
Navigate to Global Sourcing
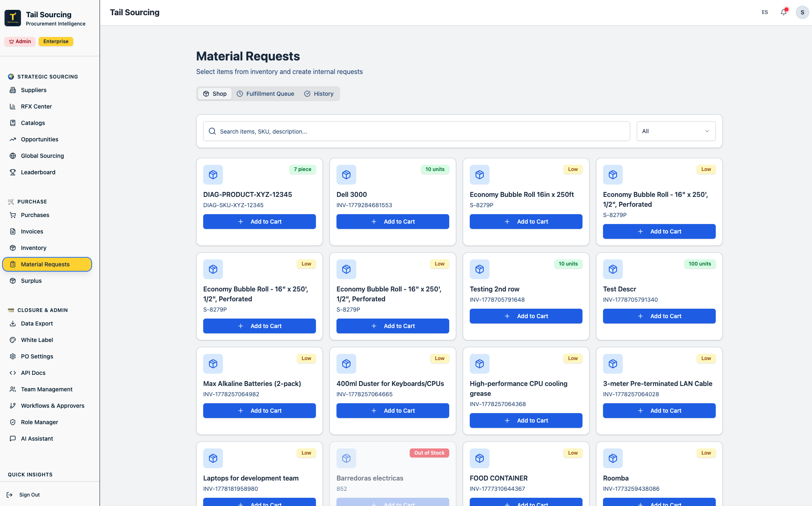47,156
